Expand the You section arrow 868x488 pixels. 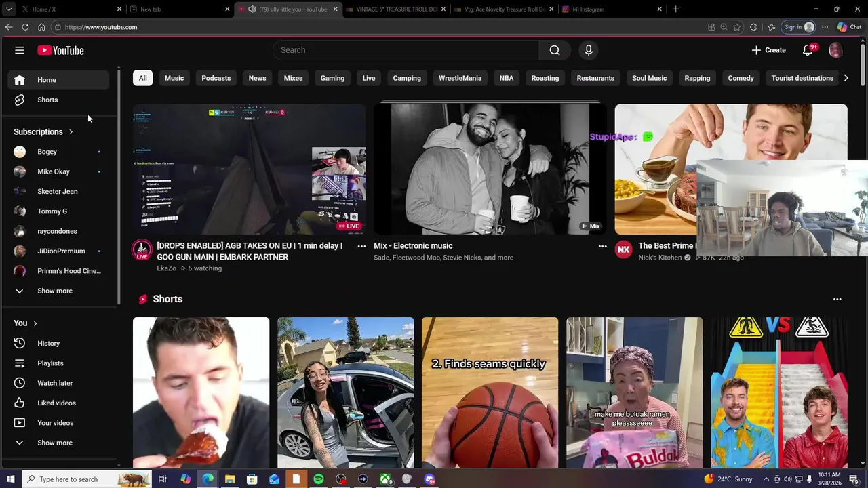[35, 323]
